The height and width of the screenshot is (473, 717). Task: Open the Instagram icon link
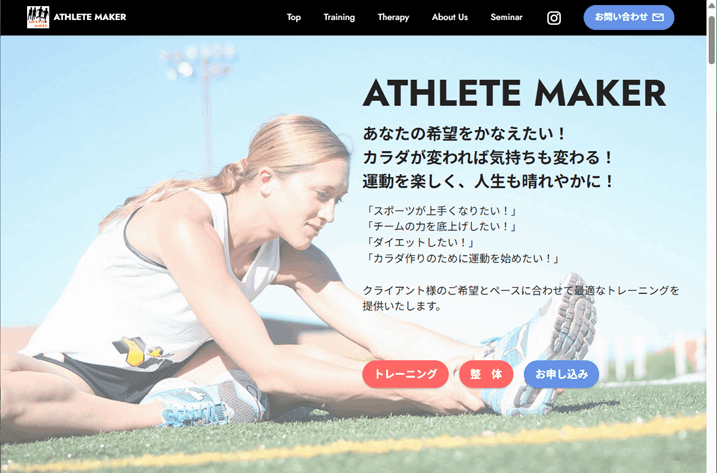point(554,18)
